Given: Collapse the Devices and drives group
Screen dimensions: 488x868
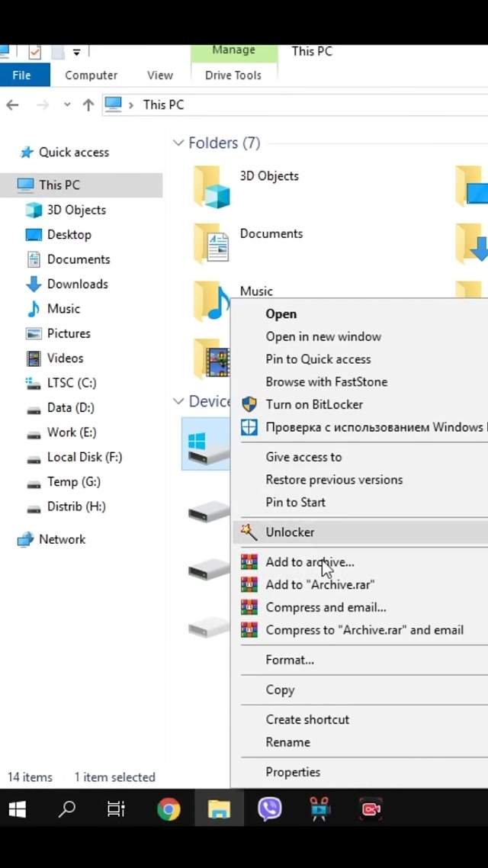Looking at the screenshot, I should point(178,401).
